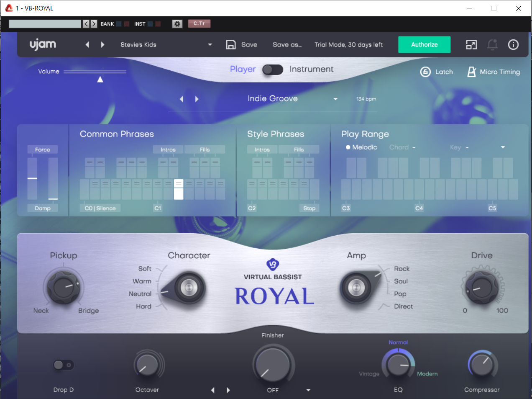Click the Micro Timing metronome icon
This screenshot has height=399, width=532.
coord(471,72)
